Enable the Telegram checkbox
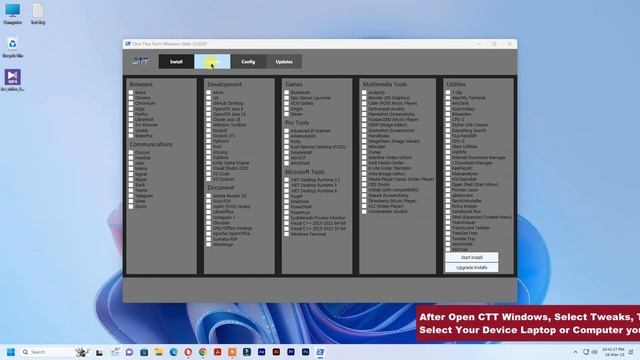 coord(131,196)
